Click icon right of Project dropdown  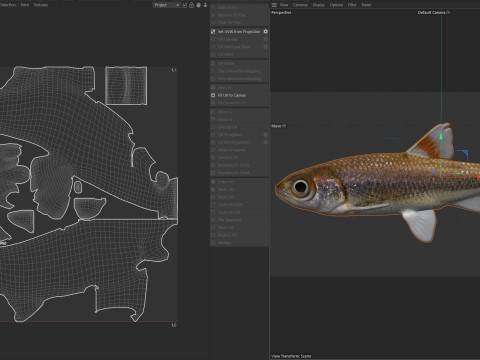184,5
